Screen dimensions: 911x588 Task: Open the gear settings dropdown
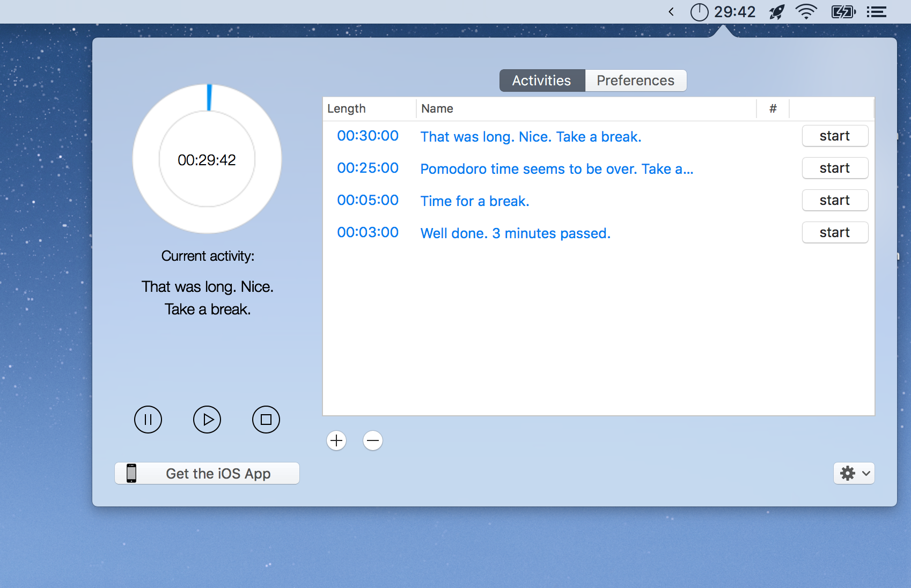coord(854,473)
